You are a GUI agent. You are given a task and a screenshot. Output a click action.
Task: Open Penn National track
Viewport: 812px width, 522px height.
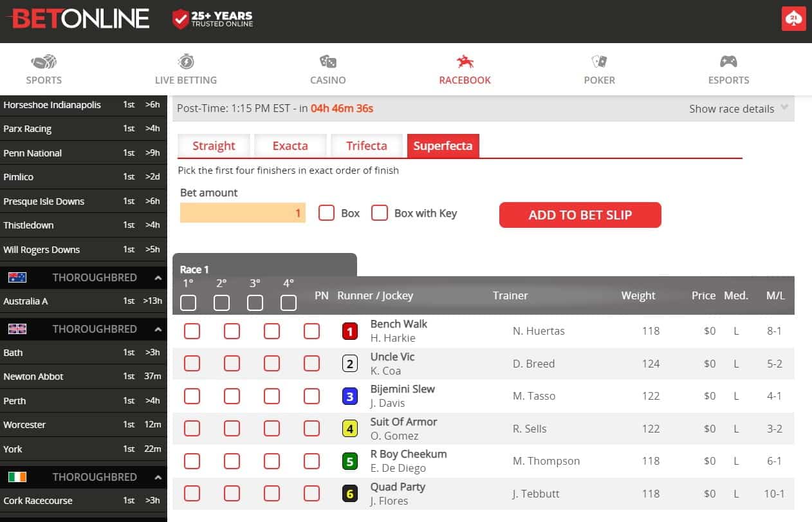pos(83,153)
